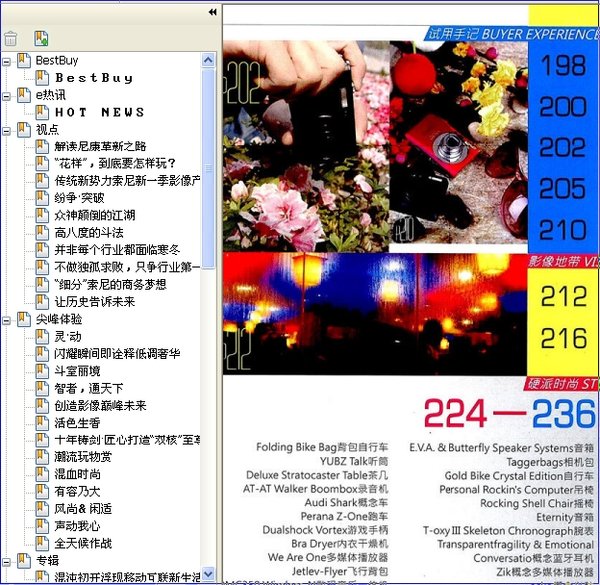600x585 pixels.
Task: Click bookmark icon beside 声动我心
Action: [x=42, y=526]
